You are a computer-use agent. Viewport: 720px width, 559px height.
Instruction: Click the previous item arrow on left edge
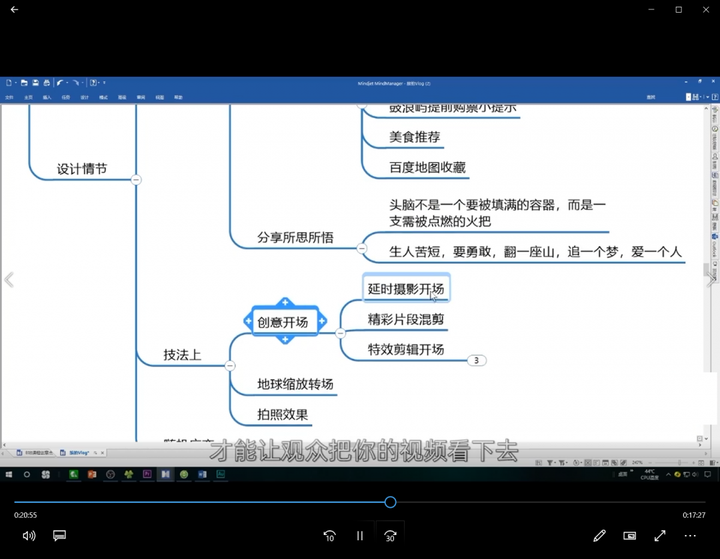coord(9,280)
